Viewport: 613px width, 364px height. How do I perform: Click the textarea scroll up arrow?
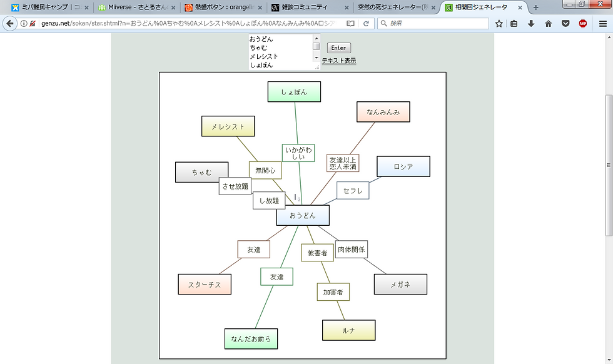coord(317,38)
